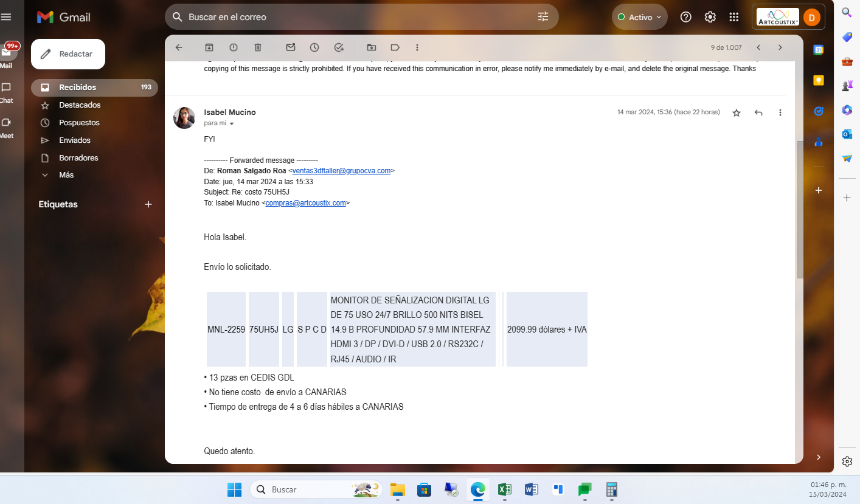Expand recipient details next to 'para mí'
Viewport: 860px width, 504px height.
(232, 123)
